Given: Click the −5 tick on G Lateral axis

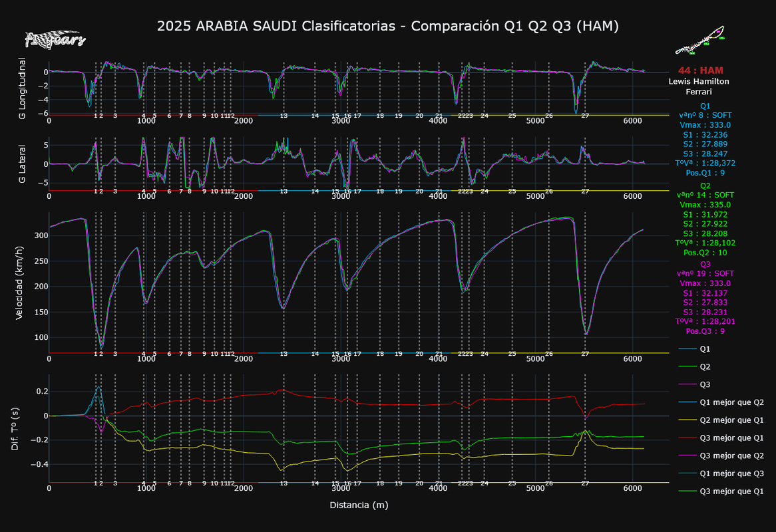Looking at the screenshot, I should point(43,183).
